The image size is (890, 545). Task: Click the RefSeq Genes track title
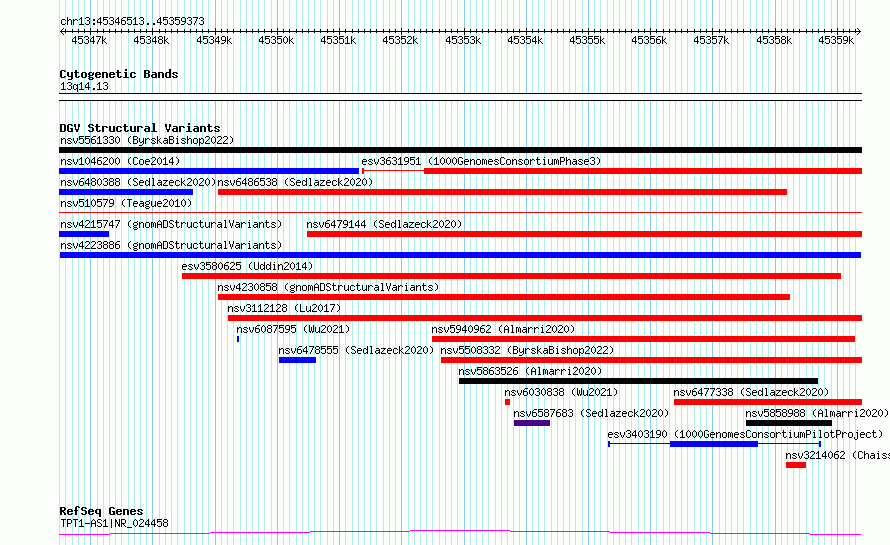[101, 511]
